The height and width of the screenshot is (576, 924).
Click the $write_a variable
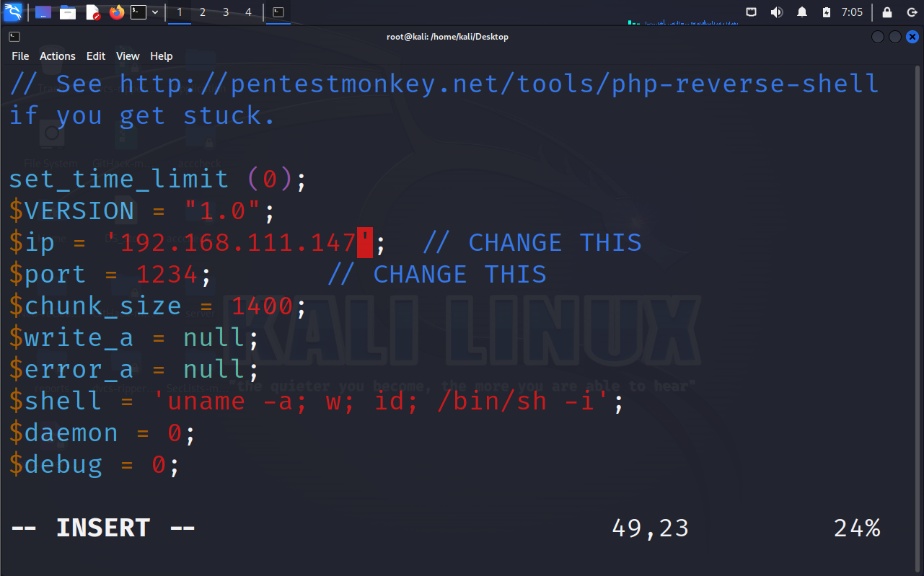click(71, 337)
